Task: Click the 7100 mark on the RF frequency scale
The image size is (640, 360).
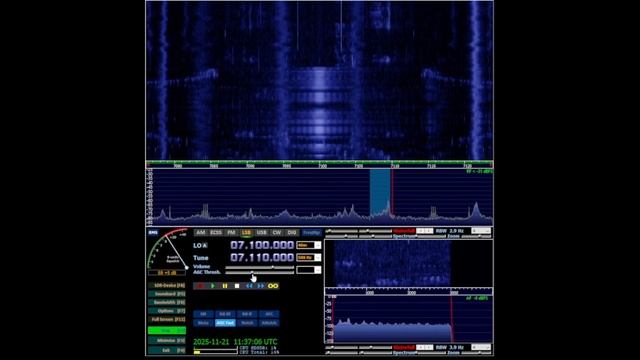Action: (x=322, y=166)
